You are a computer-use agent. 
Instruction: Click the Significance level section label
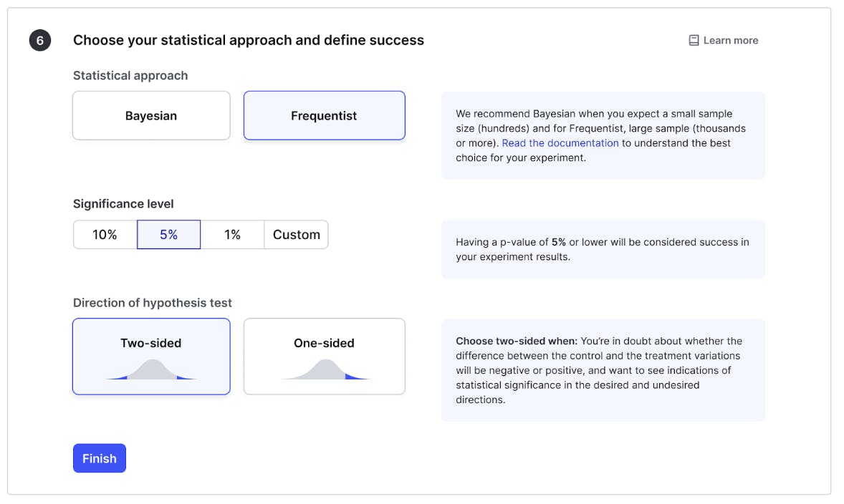point(123,204)
